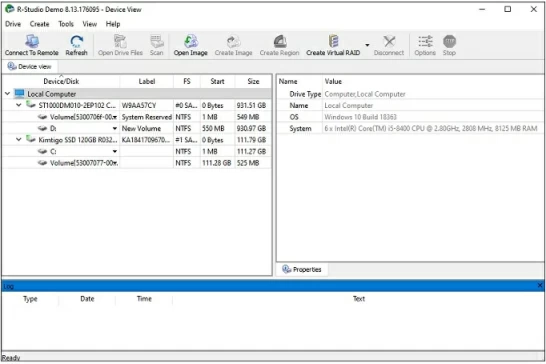Open dropdown arrow on Volume{5300706f row

pos(116,117)
